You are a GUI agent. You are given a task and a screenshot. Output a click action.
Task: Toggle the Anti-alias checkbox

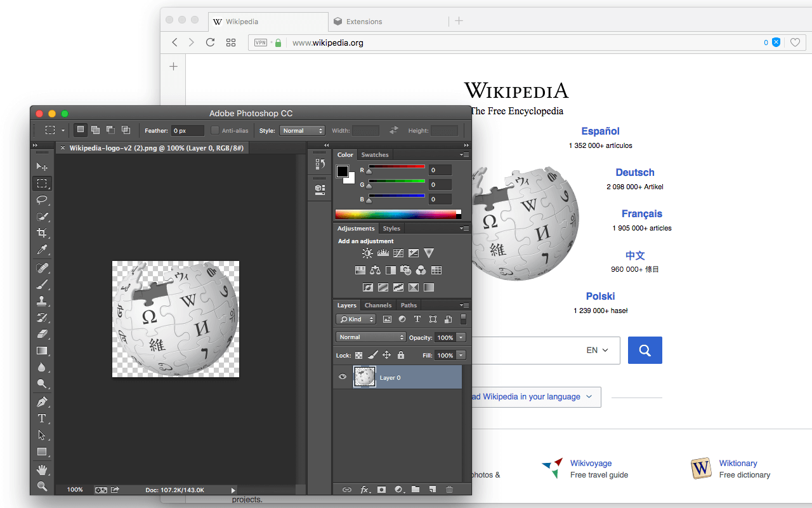[214, 130]
